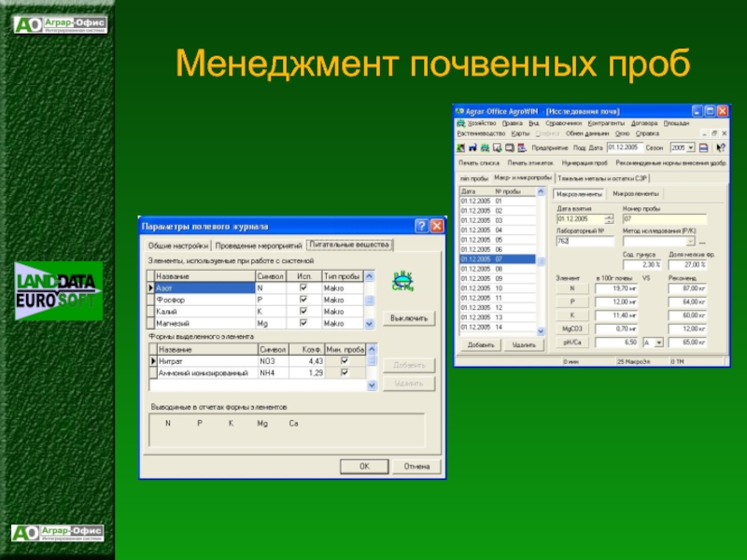747x560 pixels.
Task: Click the green tractor toolbar icon
Action: pyautogui.click(x=486, y=147)
